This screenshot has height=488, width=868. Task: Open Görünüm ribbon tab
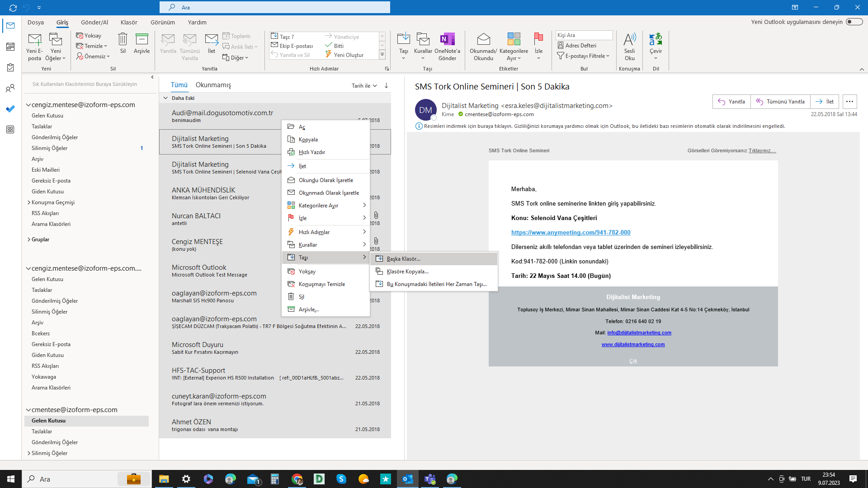[163, 22]
